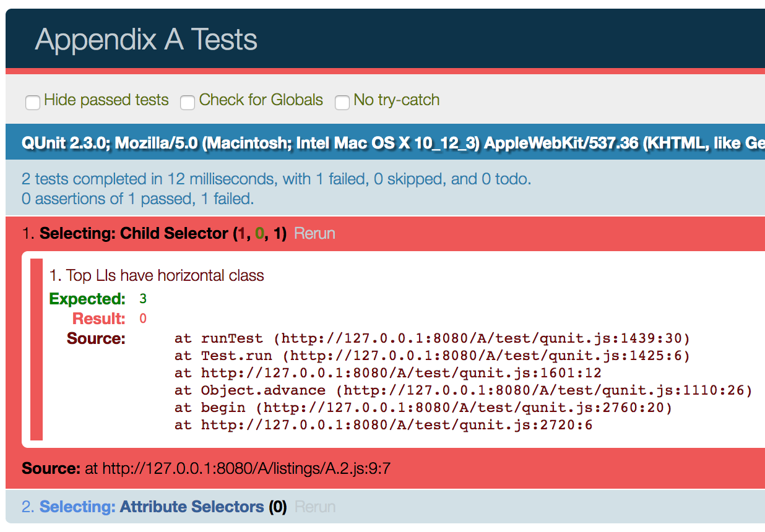The height and width of the screenshot is (532, 765).
Task: Open the Appendix A Tests header link
Action: pyautogui.click(x=146, y=40)
